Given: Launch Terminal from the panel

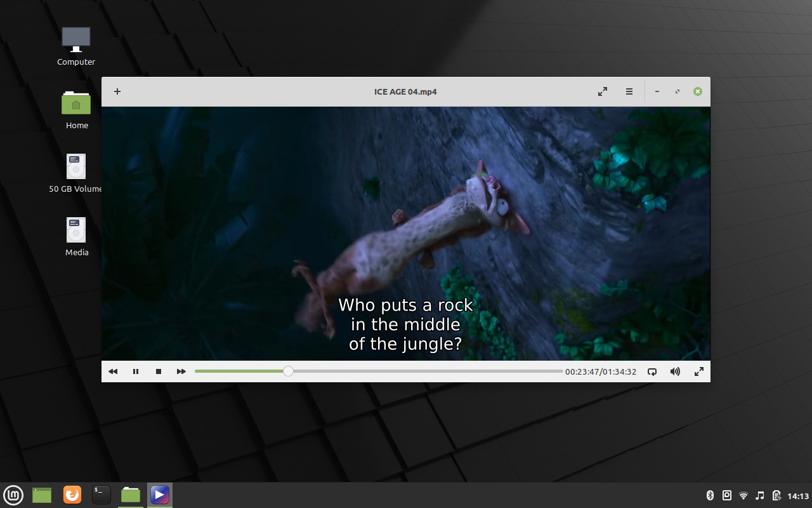Looking at the screenshot, I should point(101,495).
